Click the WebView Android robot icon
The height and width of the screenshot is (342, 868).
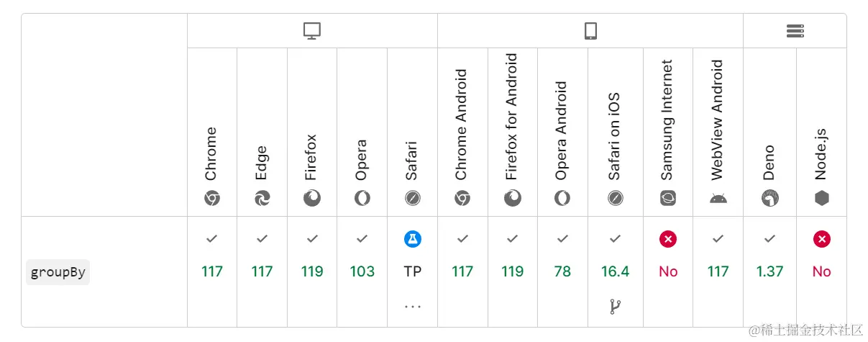click(718, 198)
